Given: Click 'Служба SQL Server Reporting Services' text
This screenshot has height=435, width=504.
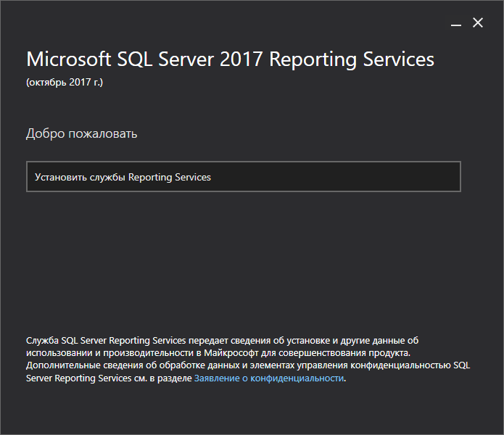Looking at the screenshot, I should (x=106, y=341).
